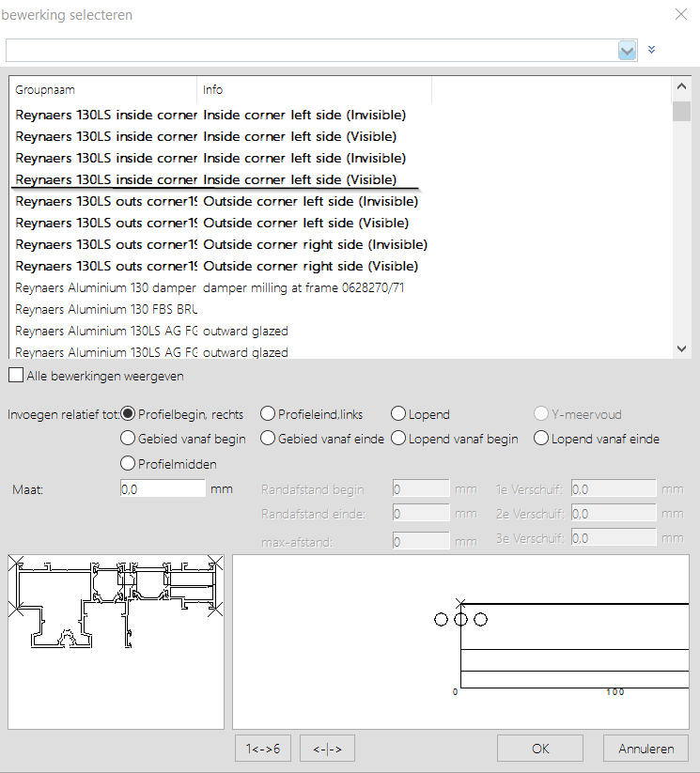Open the combo box dropdown arrow

(627, 51)
